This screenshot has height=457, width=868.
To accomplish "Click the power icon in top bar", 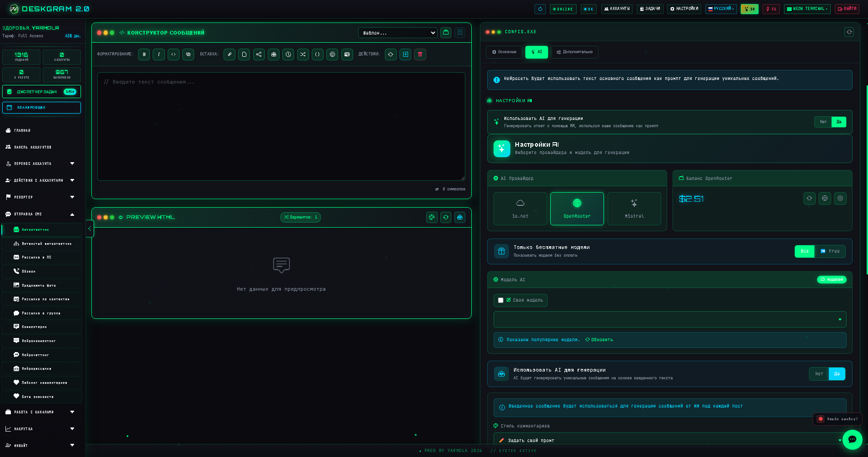I will coord(540,9).
